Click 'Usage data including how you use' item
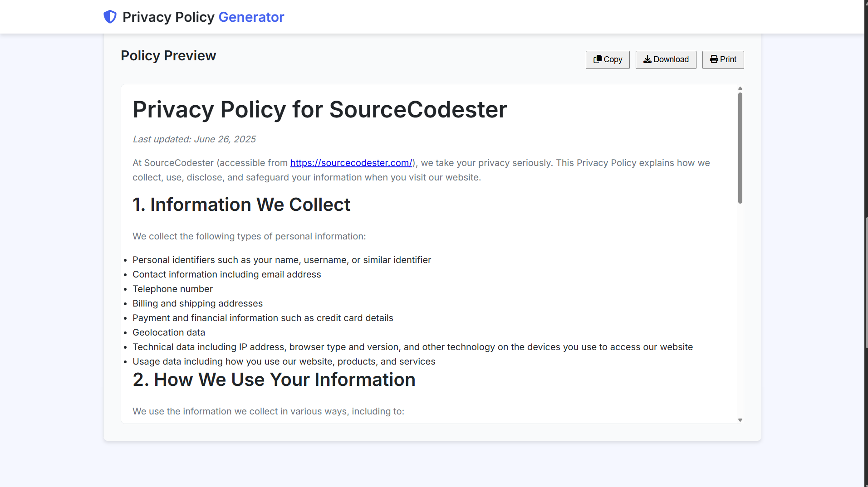This screenshot has width=868, height=487. coord(284,361)
